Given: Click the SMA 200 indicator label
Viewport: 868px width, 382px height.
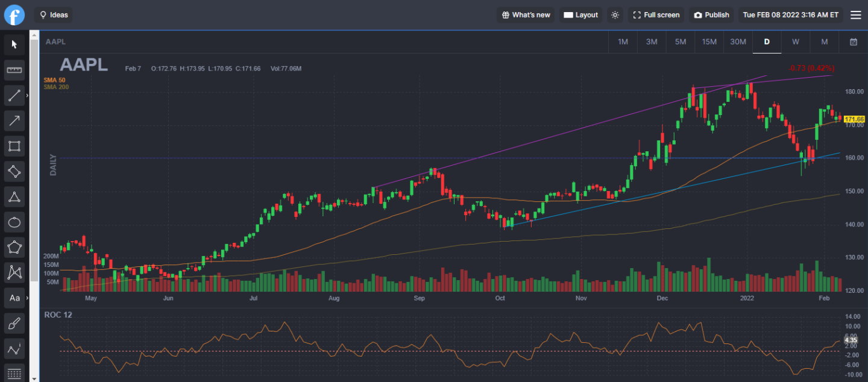Looking at the screenshot, I should coord(56,87).
